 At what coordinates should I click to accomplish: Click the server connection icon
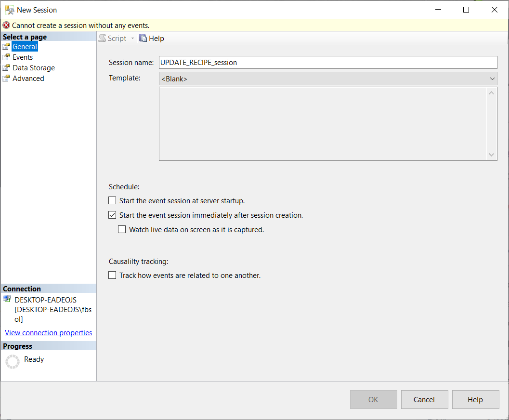7,299
